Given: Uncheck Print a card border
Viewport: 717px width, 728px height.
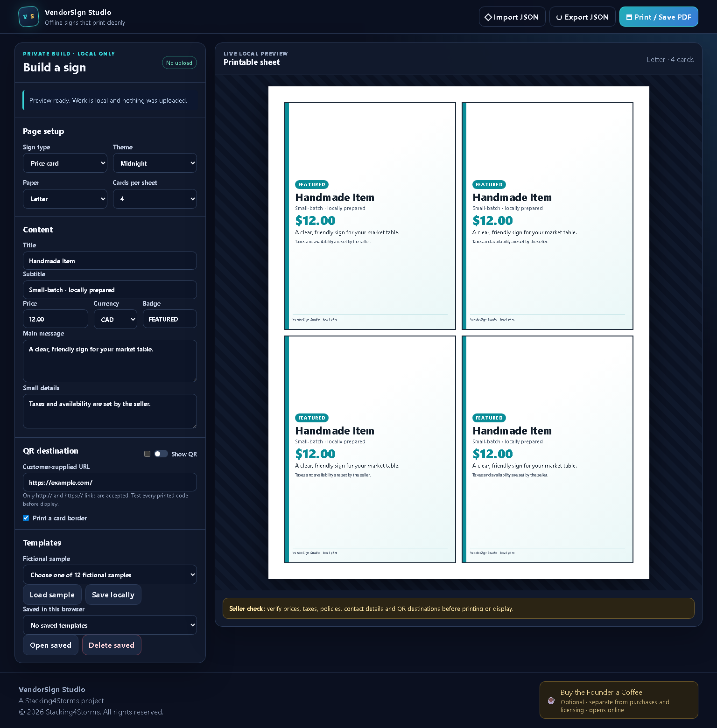Looking at the screenshot, I should (26, 518).
